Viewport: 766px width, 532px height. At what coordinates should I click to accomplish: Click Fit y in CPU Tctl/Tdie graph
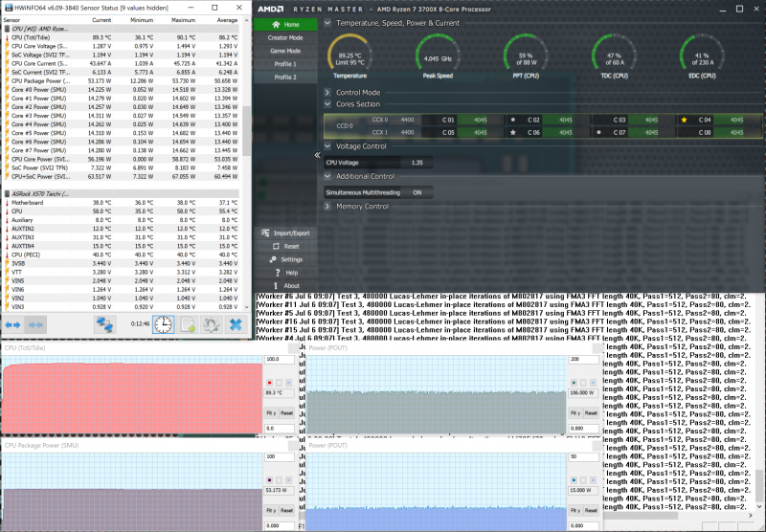[x=271, y=413]
